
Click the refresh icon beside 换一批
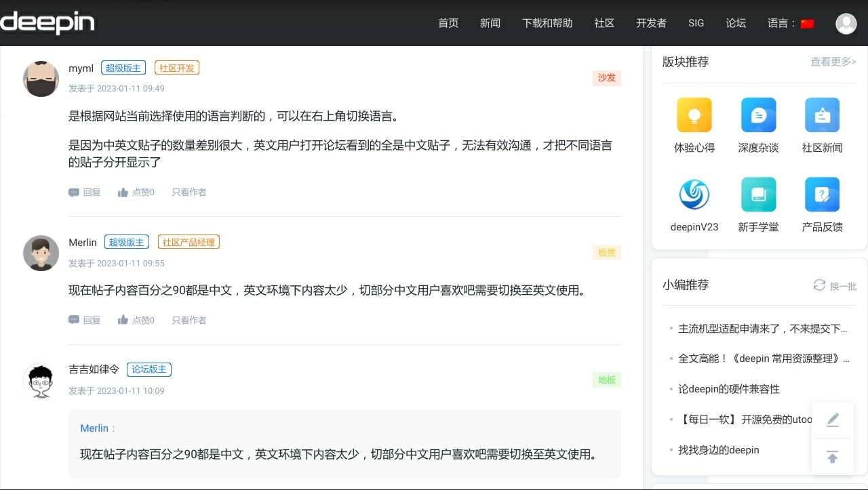tap(819, 285)
